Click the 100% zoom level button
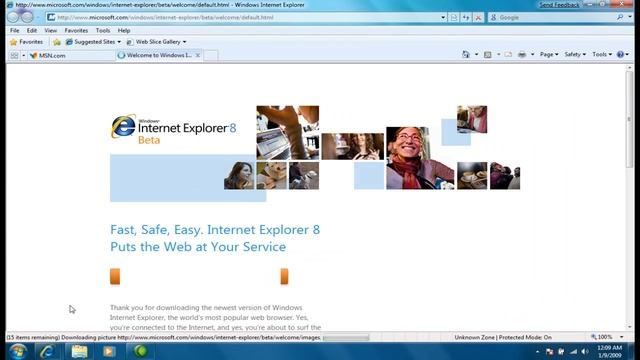This screenshot has width=640, height=360. point(602,337)
